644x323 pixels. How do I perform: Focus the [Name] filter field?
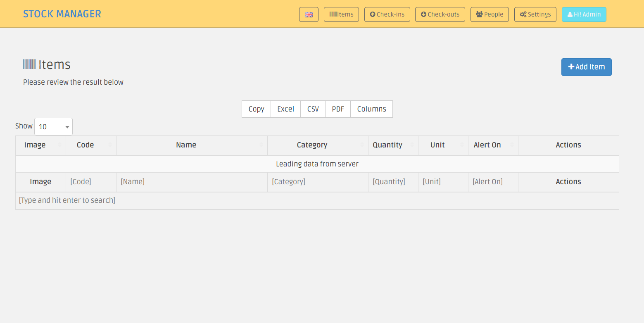click(192, 182)
